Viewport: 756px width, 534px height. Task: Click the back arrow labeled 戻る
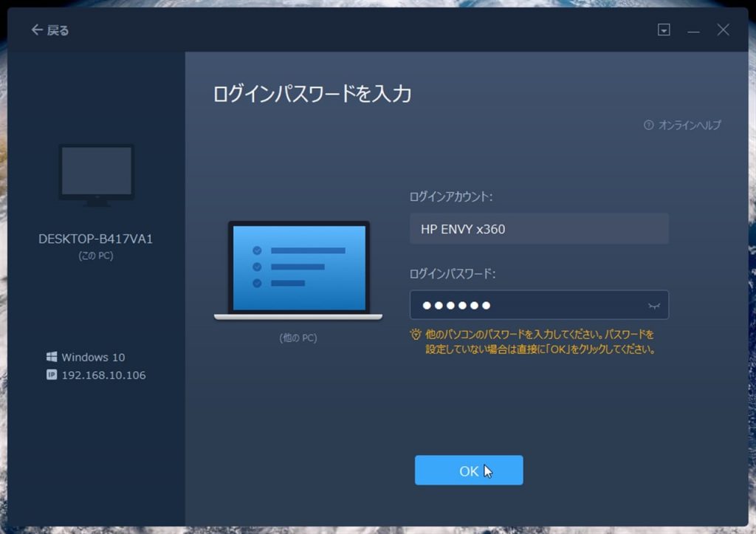click(49, 30)
